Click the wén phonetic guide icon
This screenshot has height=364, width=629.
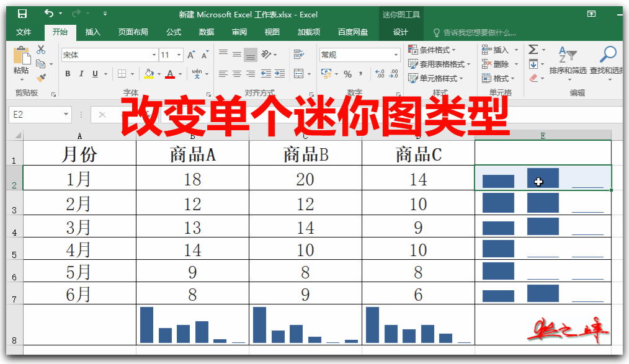197,74
